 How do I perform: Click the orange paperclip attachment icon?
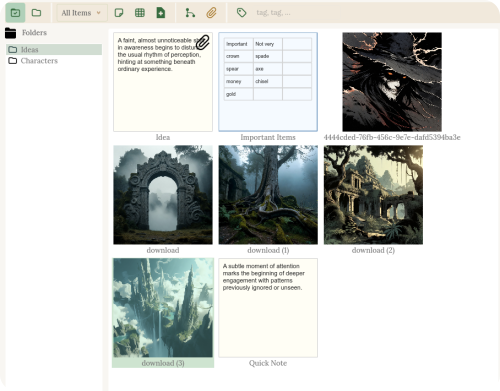tap(211, 13)
